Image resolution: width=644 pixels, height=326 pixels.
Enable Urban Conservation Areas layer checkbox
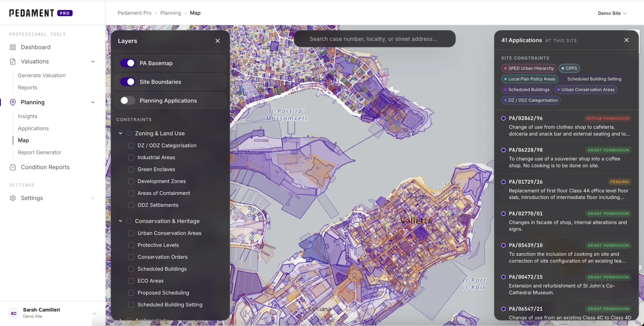[131, 233]
